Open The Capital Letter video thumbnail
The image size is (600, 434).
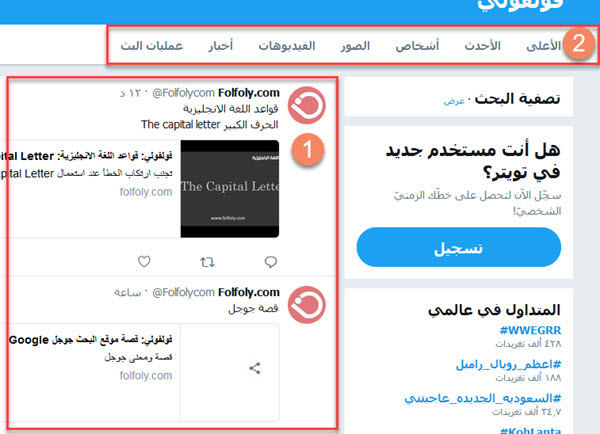pyautogui.click(x=230, y=189)
